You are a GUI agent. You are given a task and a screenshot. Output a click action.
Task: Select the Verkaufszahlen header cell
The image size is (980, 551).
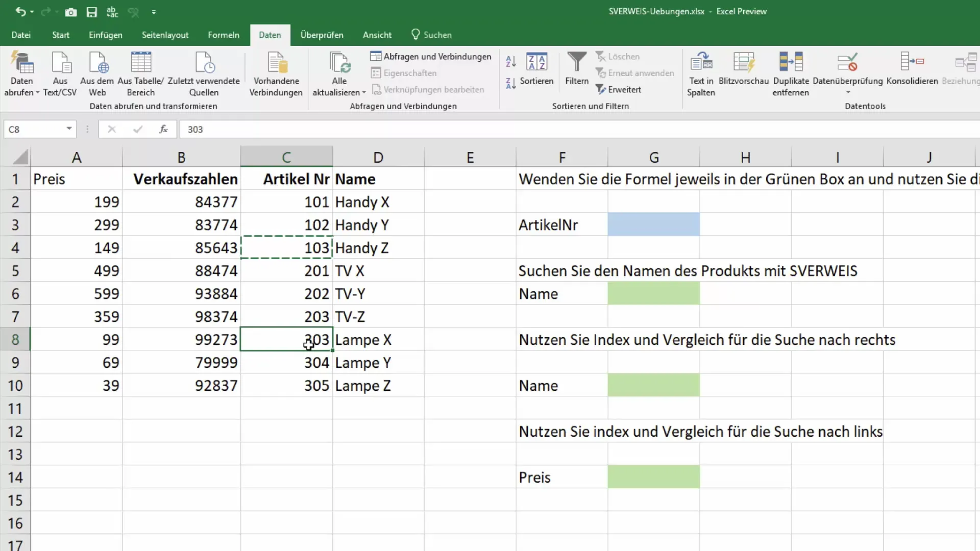coord(181,179)
